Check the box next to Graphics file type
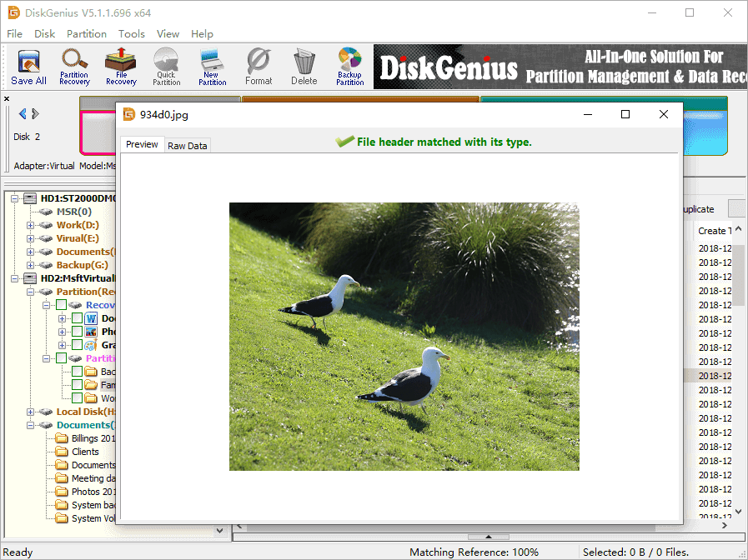The image size is (748, 560). (x=78, y=345)
